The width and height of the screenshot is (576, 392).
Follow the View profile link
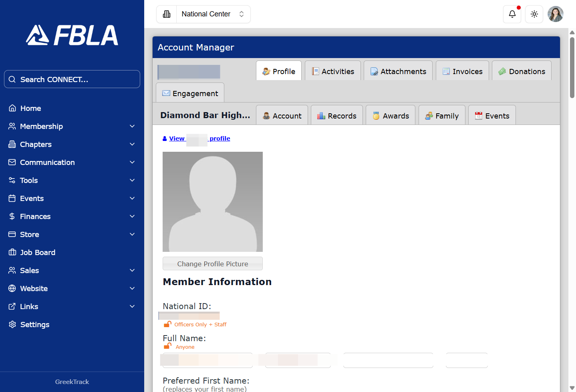point(199,139)
